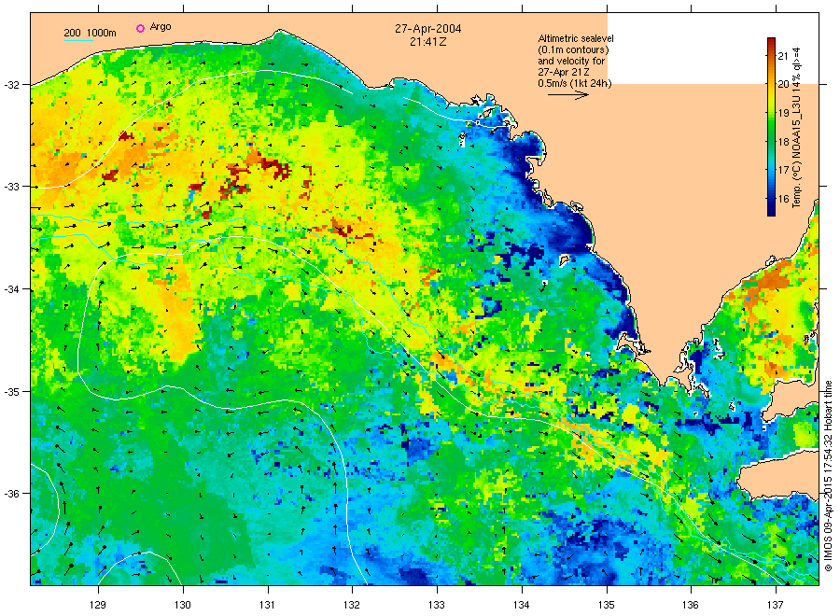Click the colorbar value '17'
Viewport: 840px width, 616px height.
point(783,171)
